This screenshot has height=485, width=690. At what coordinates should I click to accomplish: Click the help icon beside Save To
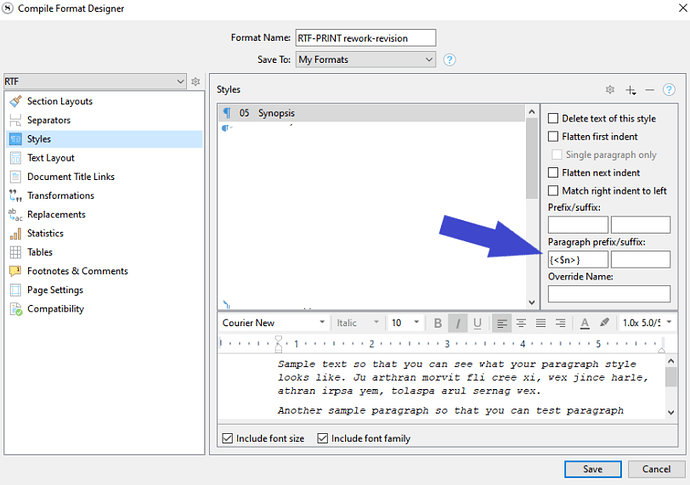coord(450,60)
